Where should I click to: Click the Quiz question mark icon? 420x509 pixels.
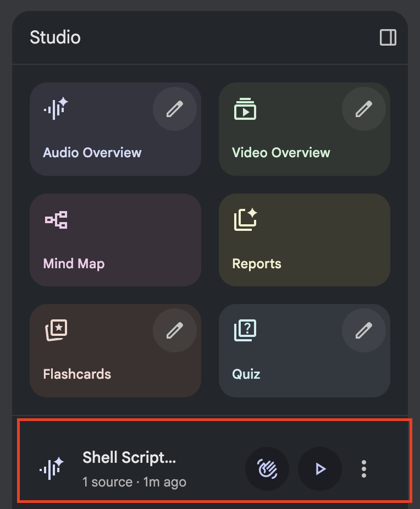pyautogui.click(x=245, y=330)
